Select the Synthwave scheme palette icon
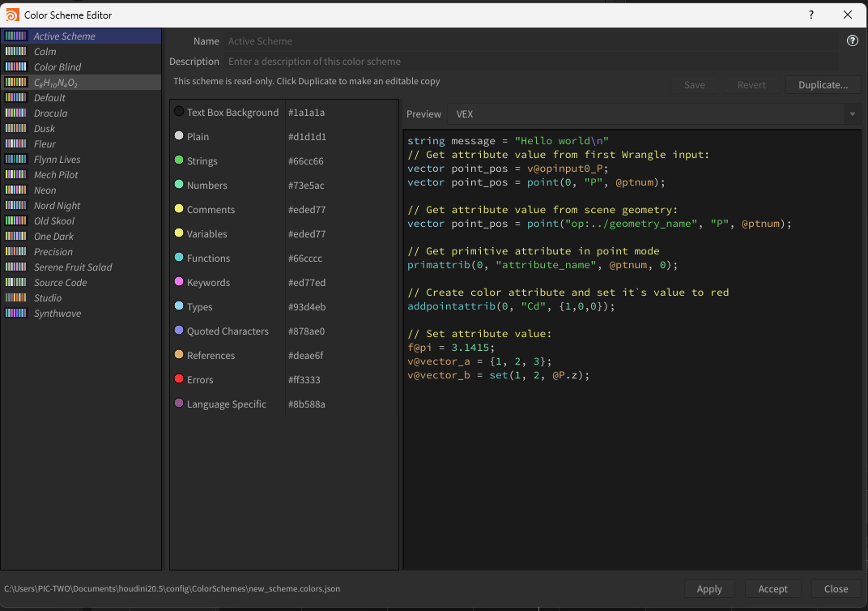The image size is (868, 611). pos(16,314)
